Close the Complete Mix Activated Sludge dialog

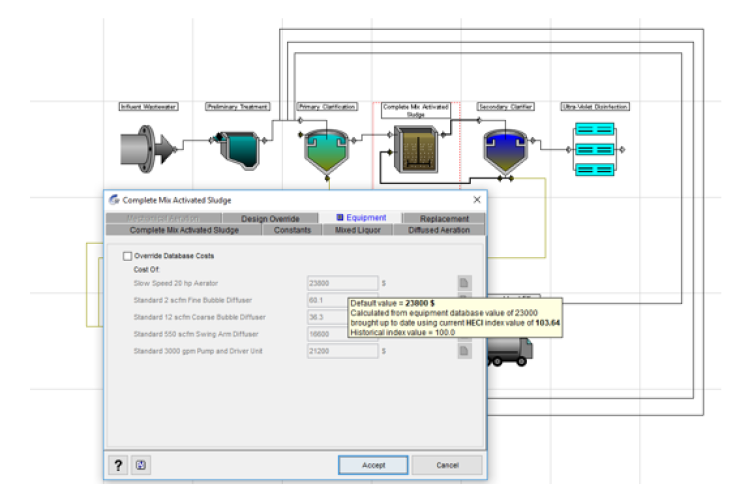tap(477, 200)
